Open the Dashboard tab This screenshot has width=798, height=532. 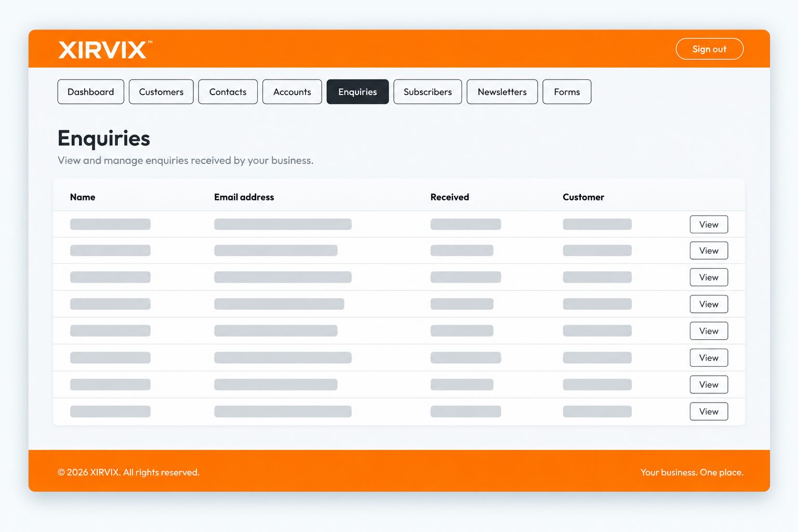click(90, 92)
